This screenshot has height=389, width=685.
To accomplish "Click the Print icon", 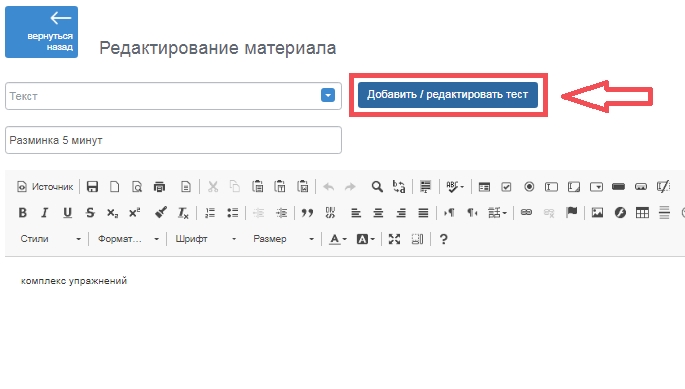I will (x=159, y=187).
